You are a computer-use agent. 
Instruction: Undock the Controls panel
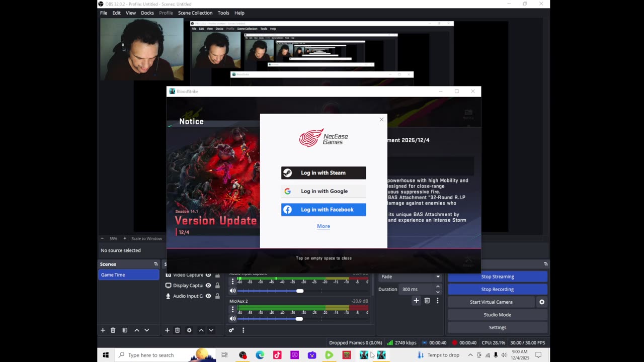click(545, 264)
